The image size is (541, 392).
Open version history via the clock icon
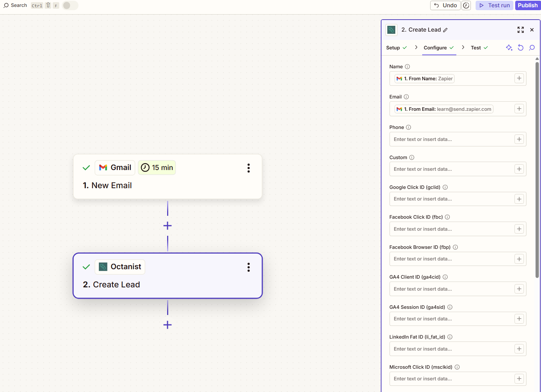coord(466,5)
